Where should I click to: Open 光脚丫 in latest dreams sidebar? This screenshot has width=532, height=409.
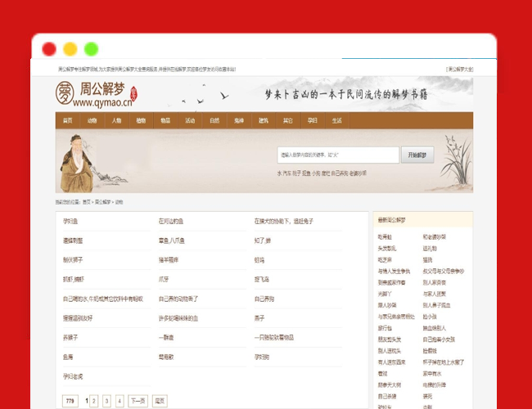point(385,294)
